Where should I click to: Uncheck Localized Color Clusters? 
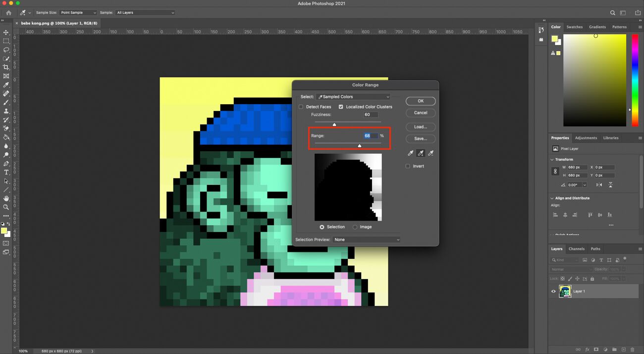[x=341, y=107]
